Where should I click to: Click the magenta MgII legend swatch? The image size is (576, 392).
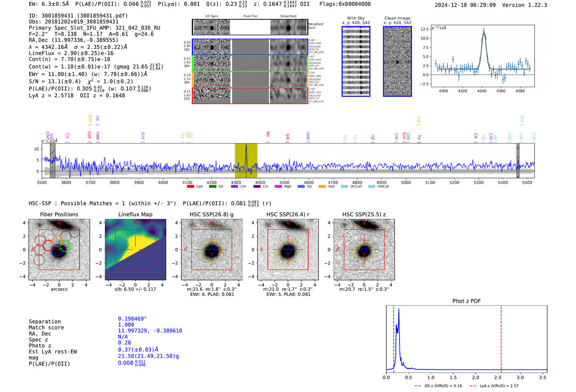(278, 187)
